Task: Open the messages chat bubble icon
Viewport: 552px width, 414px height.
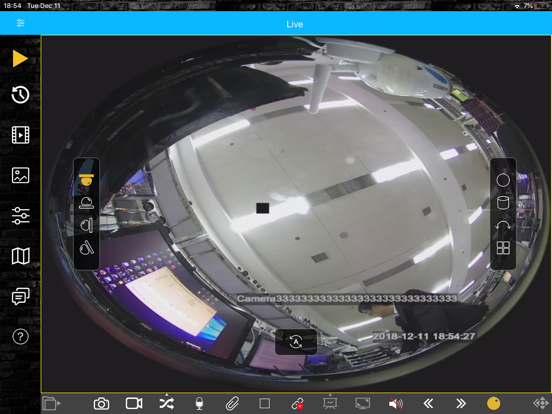Action: pos(20,296)
